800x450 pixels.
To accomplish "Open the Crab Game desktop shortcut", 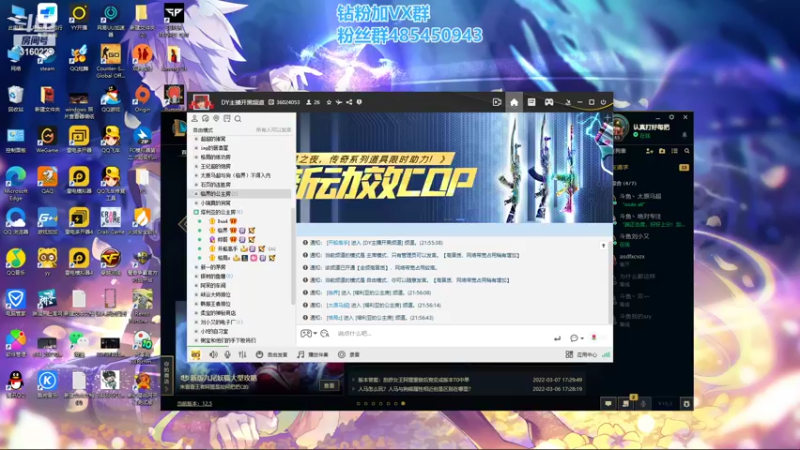I will [x=110, y=221].
